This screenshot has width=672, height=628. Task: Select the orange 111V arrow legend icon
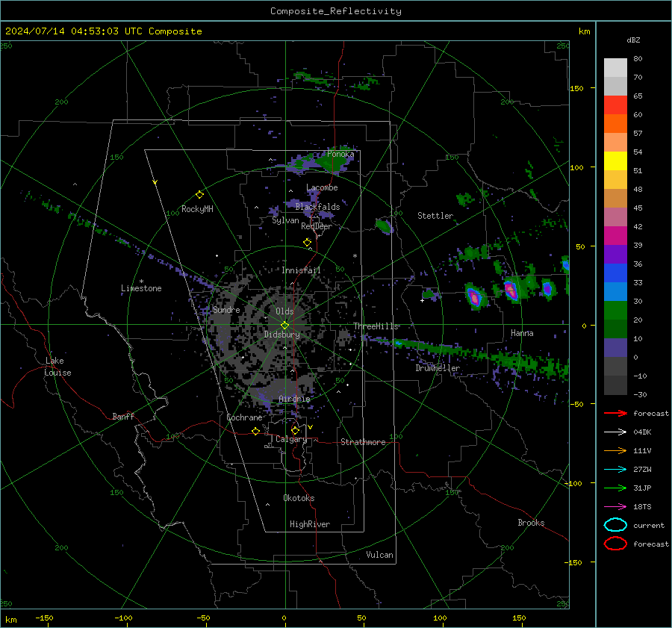click(615, 450)
